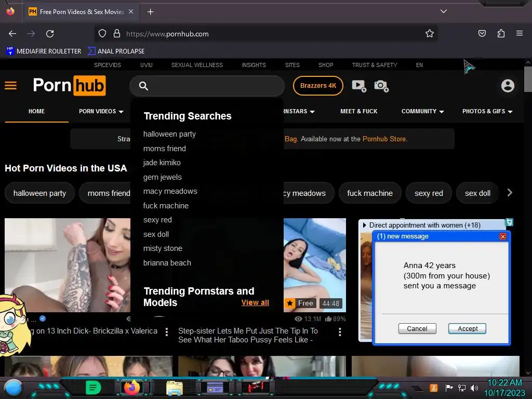
Task: Go back with the browser back arrow
Action: [12, 34]
